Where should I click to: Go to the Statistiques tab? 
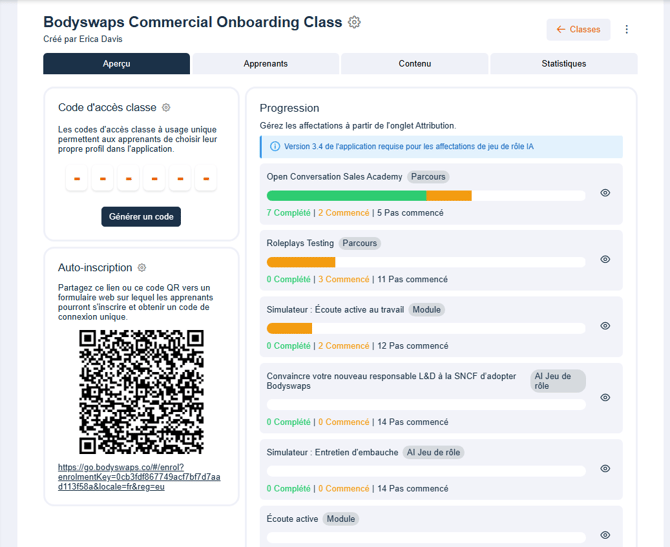563,64
